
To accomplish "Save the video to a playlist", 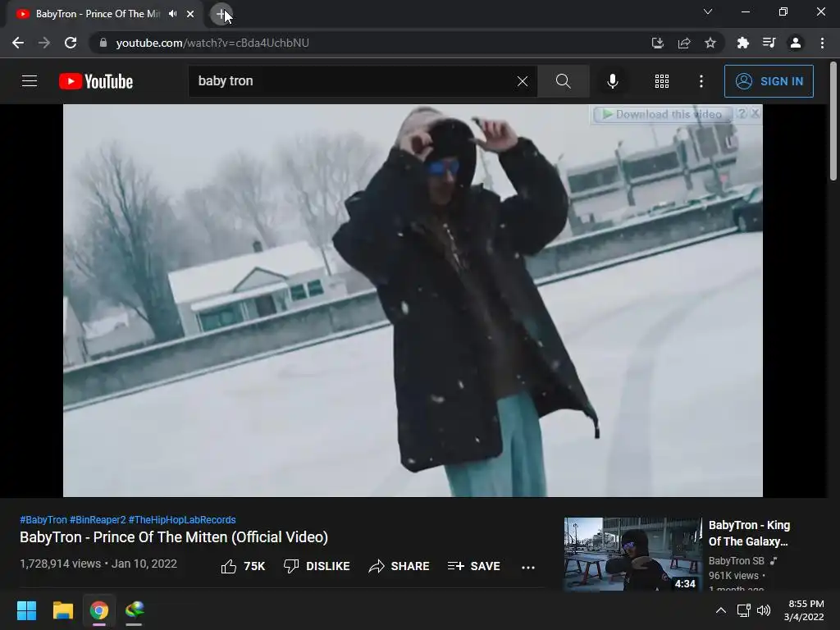I will [x=474, y=566].
